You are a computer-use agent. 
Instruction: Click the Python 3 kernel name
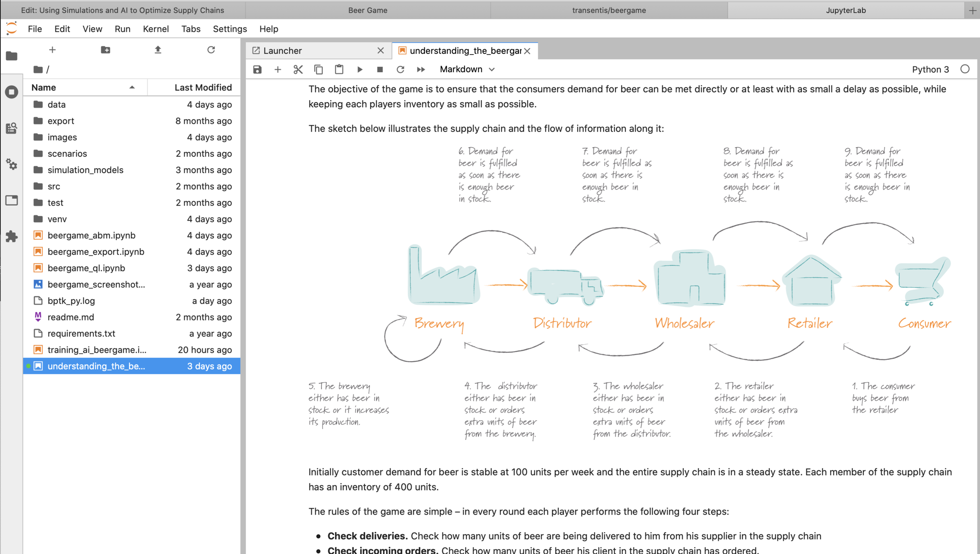click(x=930, y=69)
